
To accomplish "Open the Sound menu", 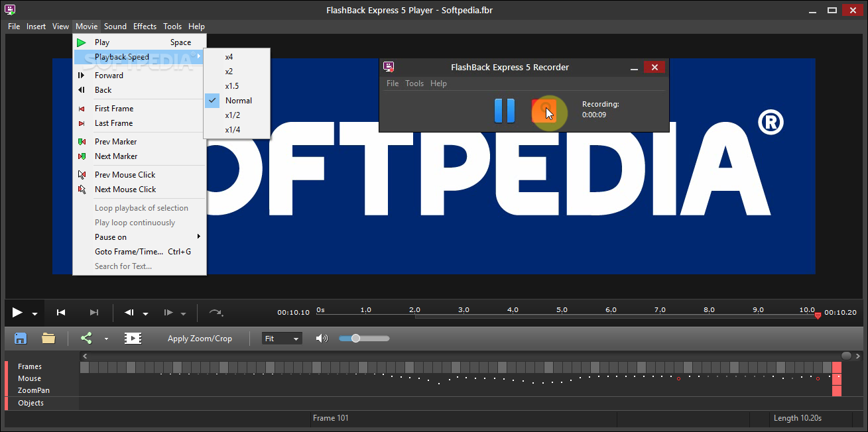I will pos(115,27).
